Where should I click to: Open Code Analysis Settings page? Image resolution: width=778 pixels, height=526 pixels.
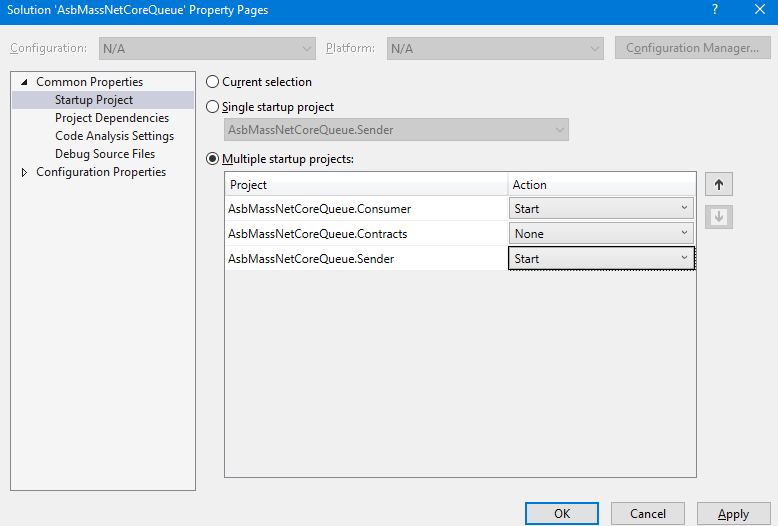click(114, 136)
